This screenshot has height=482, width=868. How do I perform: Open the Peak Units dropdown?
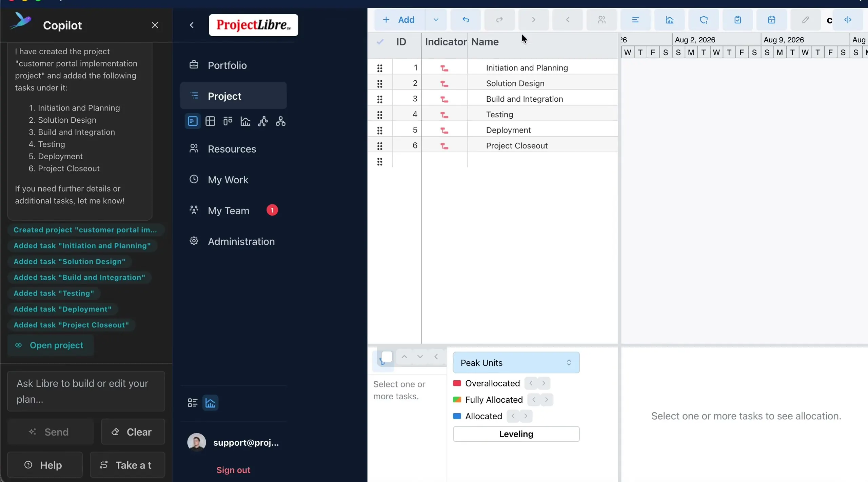point(516,362)
